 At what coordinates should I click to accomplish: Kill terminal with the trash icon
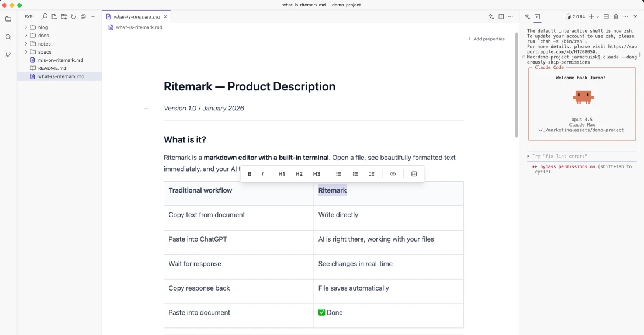coord(615,17)
